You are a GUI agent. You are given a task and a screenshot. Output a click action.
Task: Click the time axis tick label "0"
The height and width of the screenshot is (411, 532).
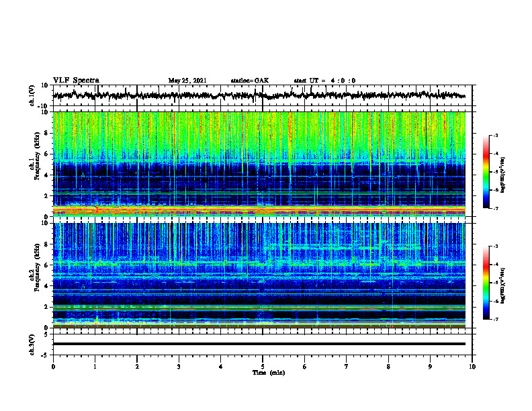point(53,367)
